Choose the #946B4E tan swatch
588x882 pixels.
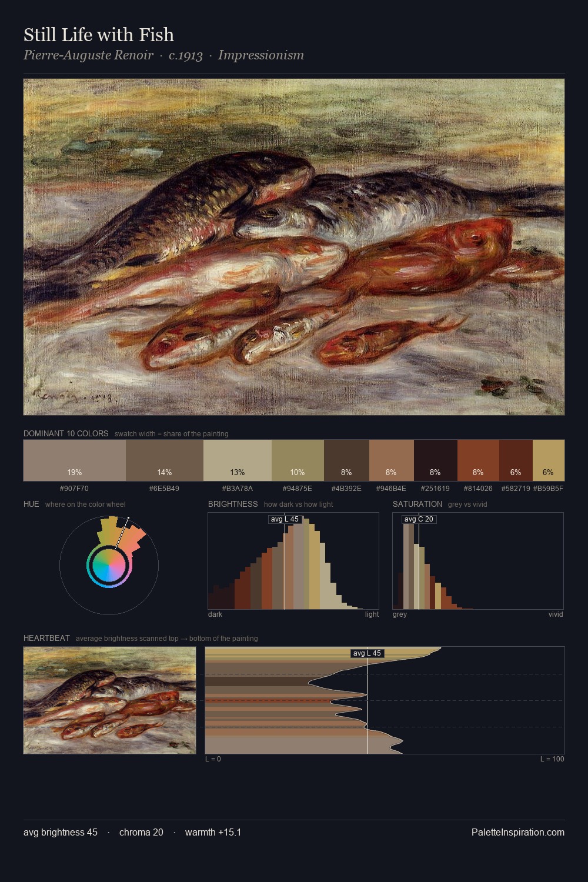392,460
